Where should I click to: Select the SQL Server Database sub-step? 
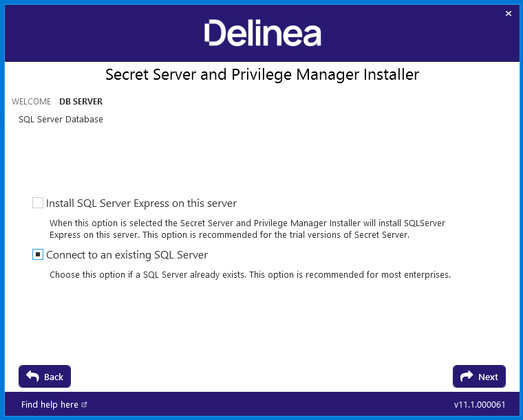coord(61,119)
